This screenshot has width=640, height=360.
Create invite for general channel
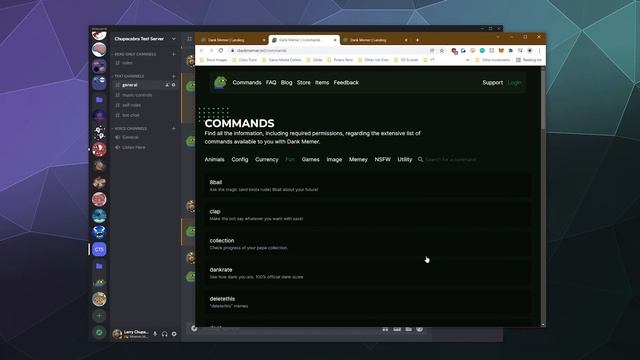[167, 85]
